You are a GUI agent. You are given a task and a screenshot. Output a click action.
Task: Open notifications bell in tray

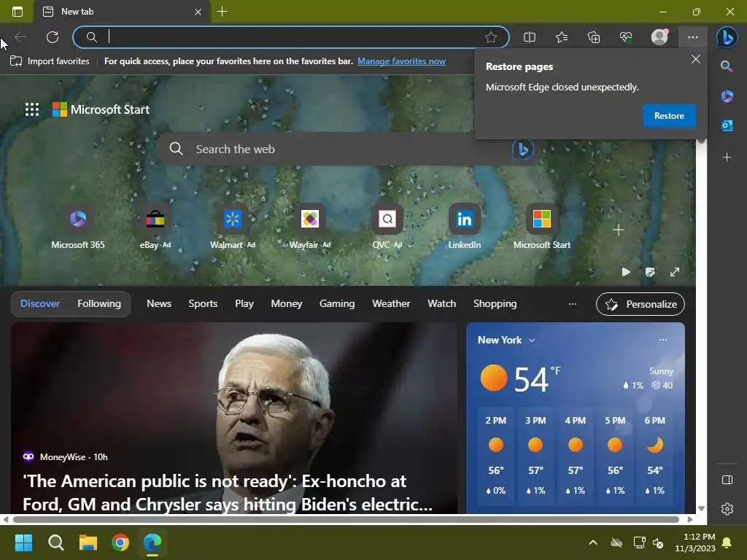(x=727, y=542)
